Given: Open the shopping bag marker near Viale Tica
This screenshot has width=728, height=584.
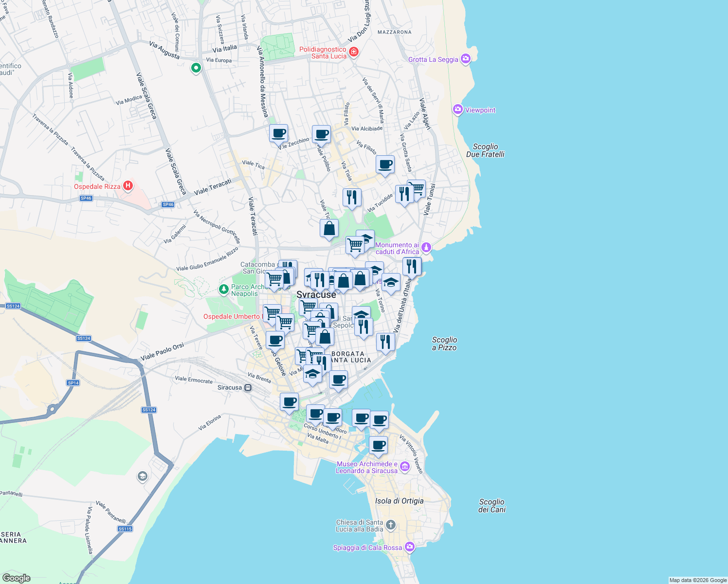Looking at the screenshot, I should [x=329, y=228].
